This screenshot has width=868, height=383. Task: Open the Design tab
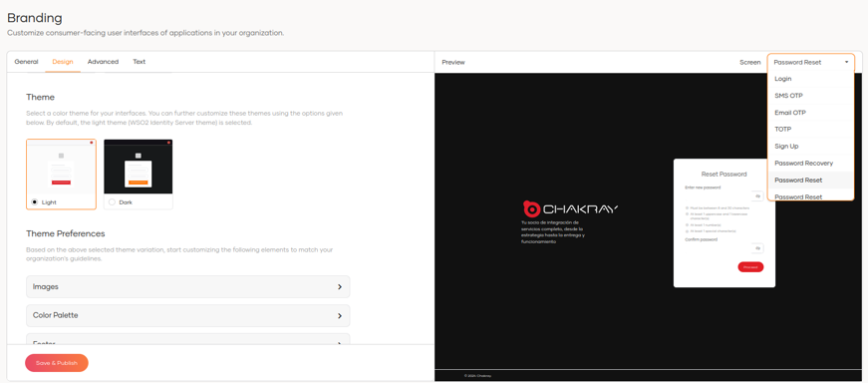point(63,62)
